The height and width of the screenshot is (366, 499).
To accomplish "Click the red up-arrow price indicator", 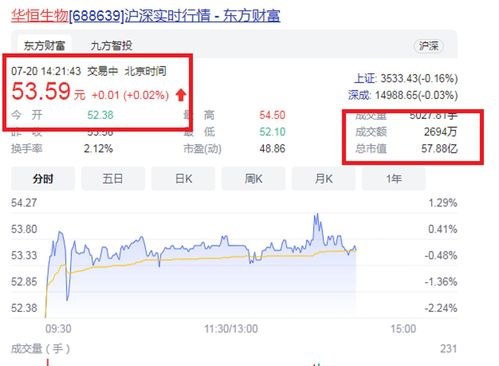I will click(x=181, y=95).
